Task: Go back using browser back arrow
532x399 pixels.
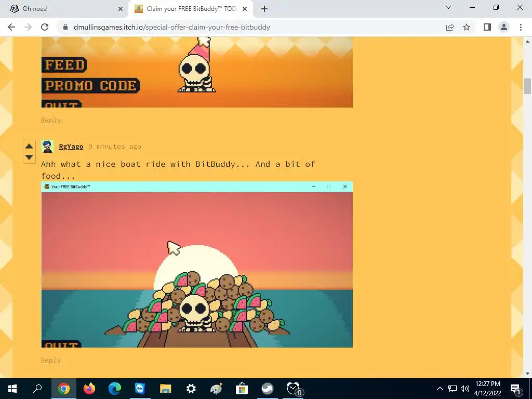Action: tap(11, 27)
